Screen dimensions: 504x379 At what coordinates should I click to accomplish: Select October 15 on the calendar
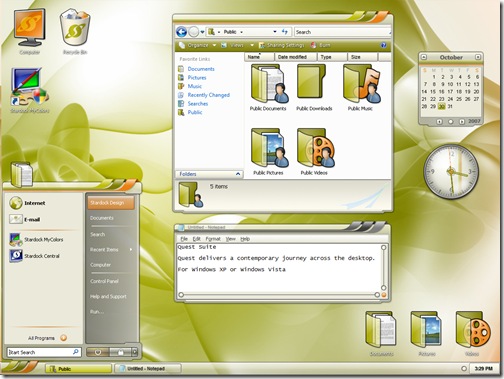click(x=433, y=91)
